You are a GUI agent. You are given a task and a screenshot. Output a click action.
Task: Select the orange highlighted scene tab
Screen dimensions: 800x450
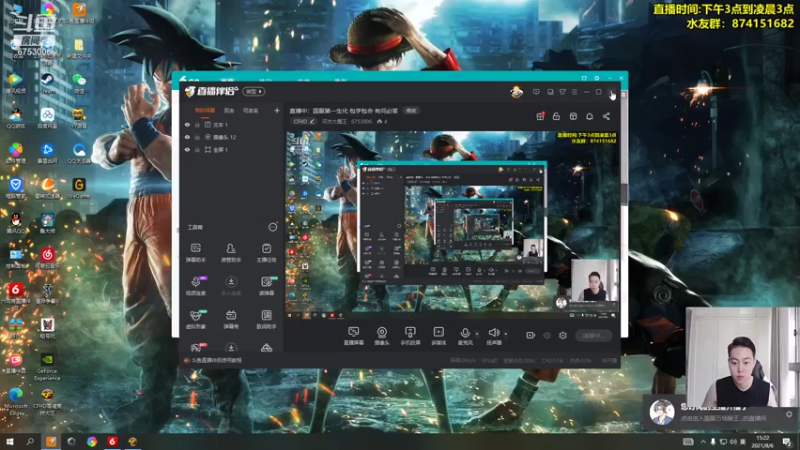pyautogui.click(x=205, y=110)
